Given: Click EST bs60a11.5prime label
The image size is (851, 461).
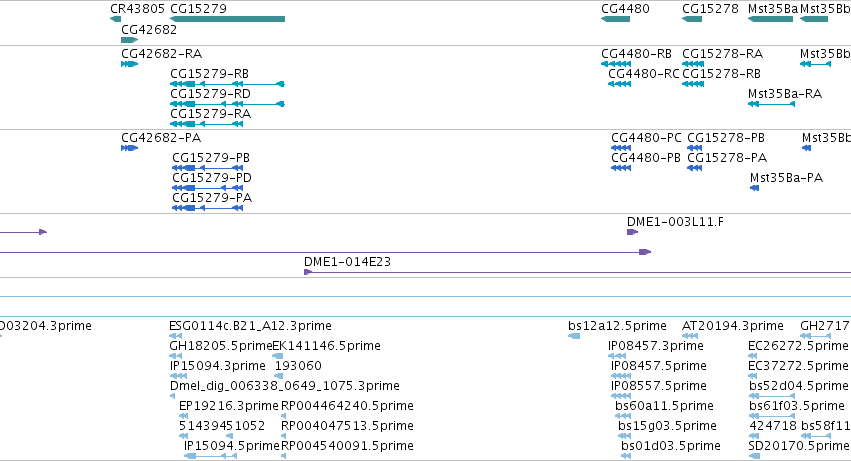Looking at the screenshot, I should [x=664, y=407].
